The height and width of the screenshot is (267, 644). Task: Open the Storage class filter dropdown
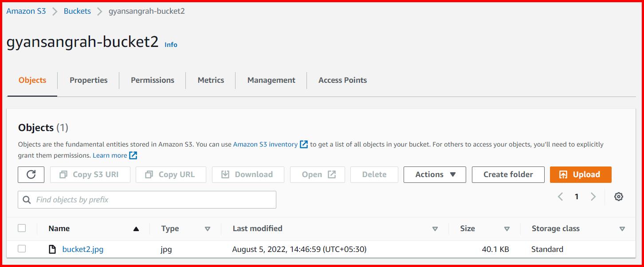pyautogui.click(x=622, y=229)
